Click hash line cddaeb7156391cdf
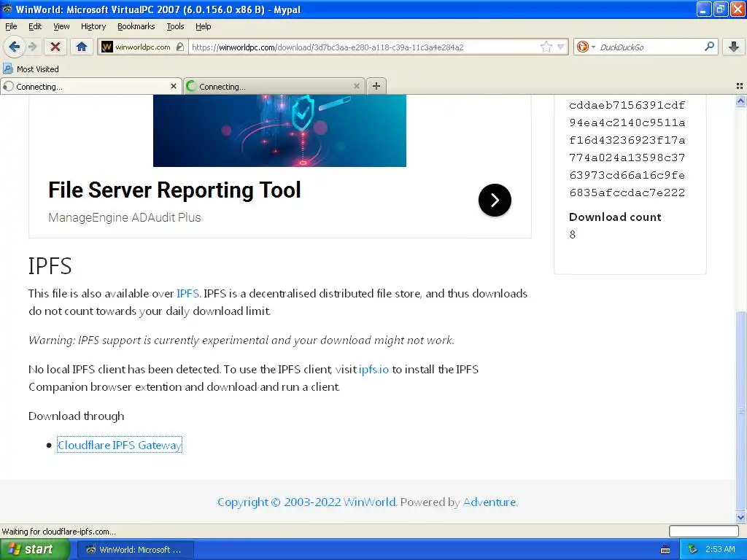747x560 pixels. 627,105
